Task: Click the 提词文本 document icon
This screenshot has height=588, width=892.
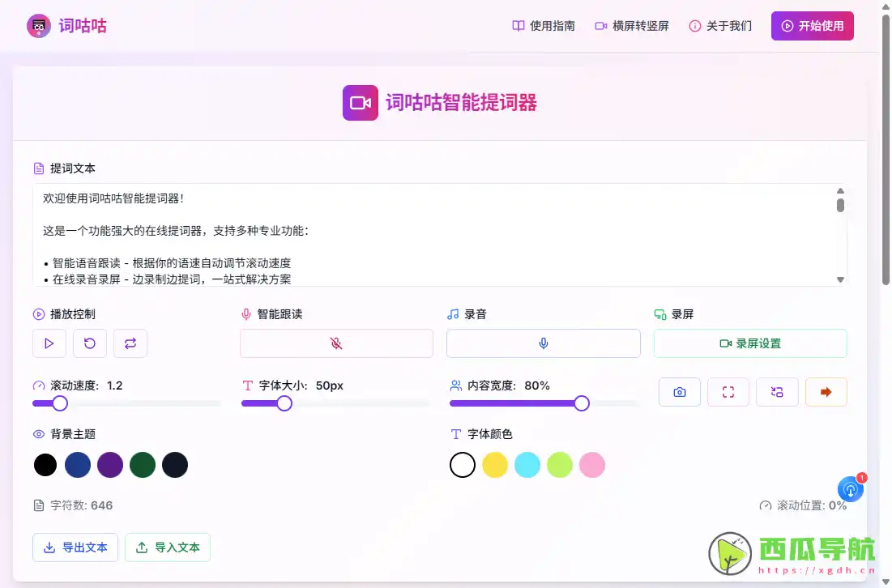Action: [39, 169]
